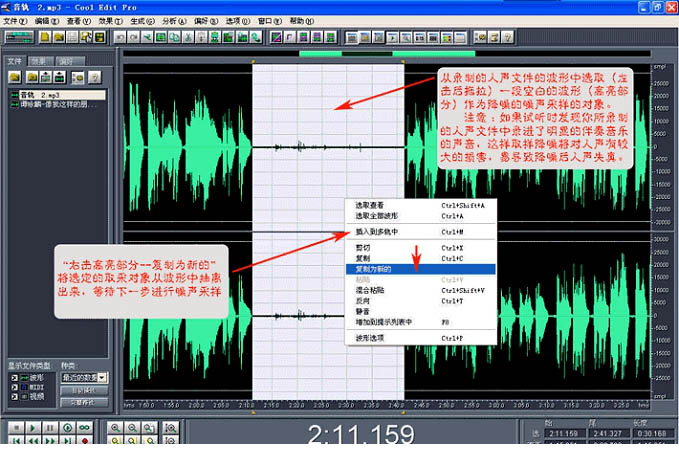Viewport: 679px width, 461px height.
Task: Click the selection begin time field 2:11.159
Action: pyautogui.click(x=563, y=433)
